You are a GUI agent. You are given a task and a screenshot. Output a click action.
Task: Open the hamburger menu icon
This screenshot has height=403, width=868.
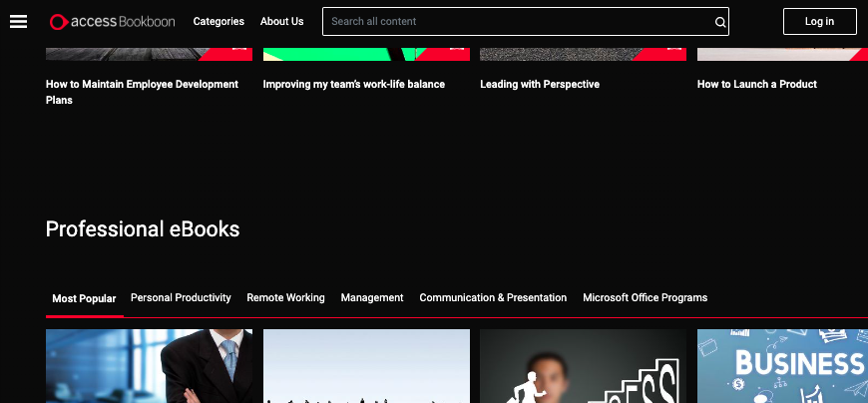coord(18,21)
